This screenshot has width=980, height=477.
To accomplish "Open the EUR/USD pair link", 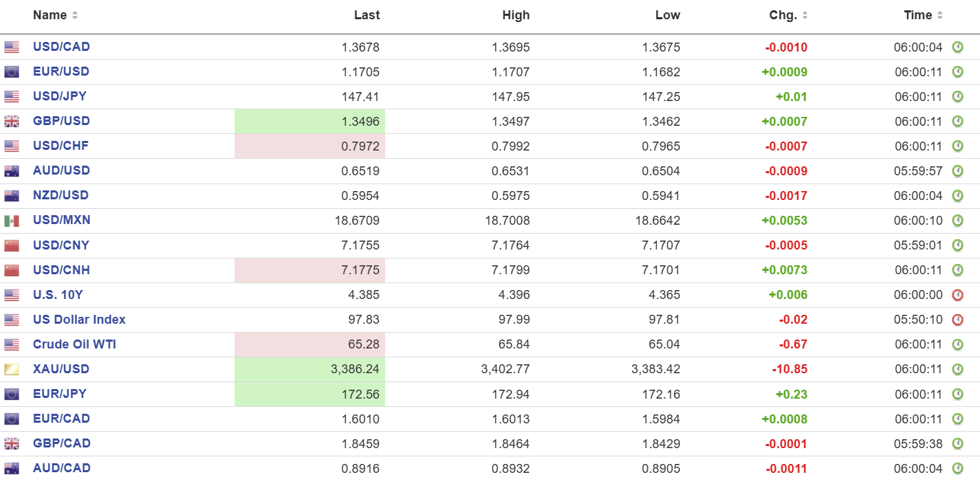I will point(61,71).
